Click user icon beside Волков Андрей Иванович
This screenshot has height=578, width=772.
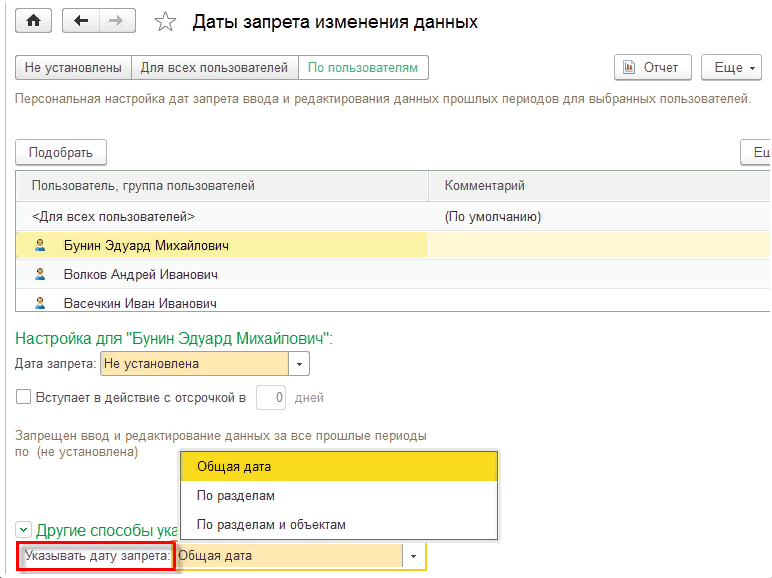point(40,274)
